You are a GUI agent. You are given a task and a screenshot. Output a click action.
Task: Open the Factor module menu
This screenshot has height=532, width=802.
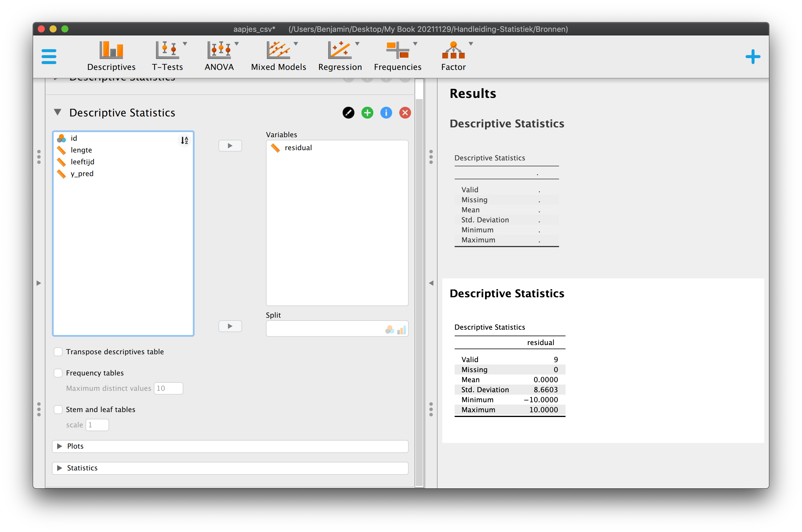454,56
